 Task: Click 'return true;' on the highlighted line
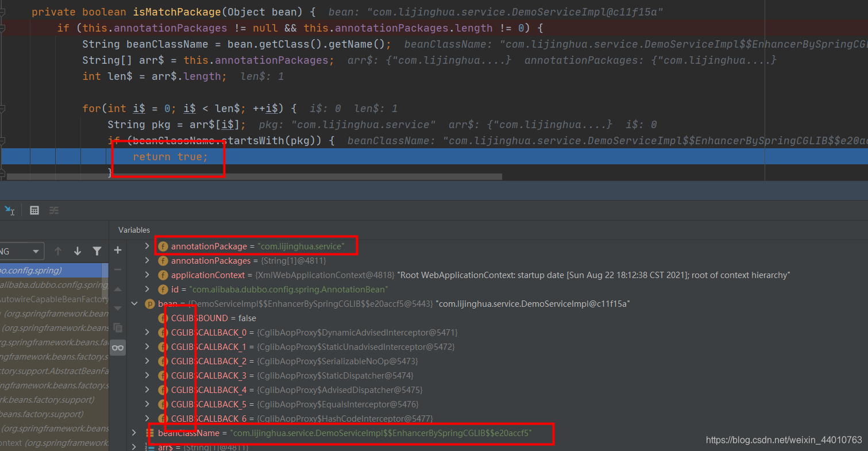(x=170, y=156)
